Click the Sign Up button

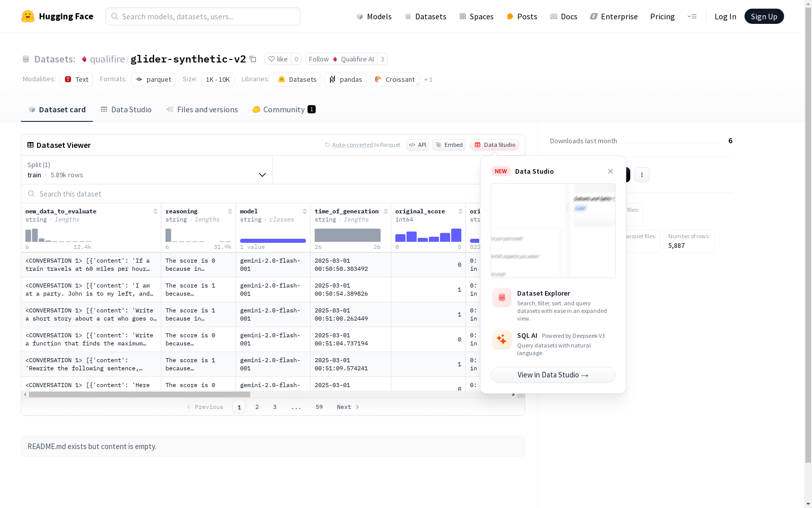coord(764,16)
